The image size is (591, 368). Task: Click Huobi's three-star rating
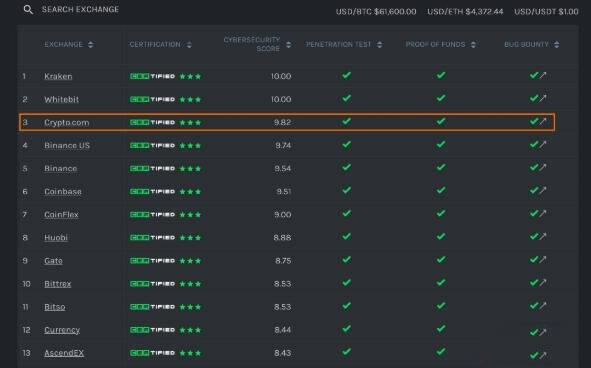pyautogui.click(x=190, y=238)
